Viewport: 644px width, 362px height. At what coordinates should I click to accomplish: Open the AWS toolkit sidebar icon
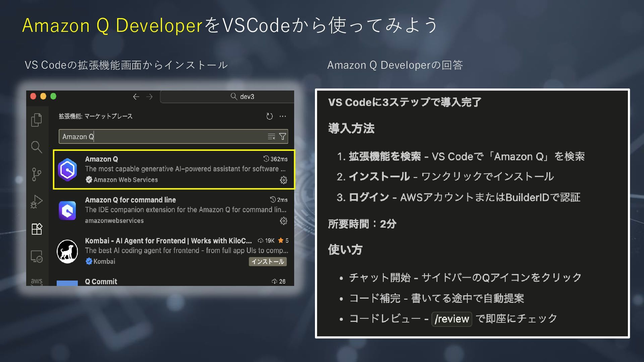tap(37, 281)
